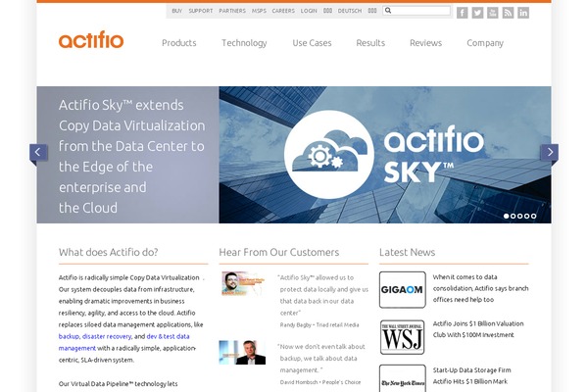Select the second carousel dot
The width and height of the screenshot is (588, 392).
[513, 216]
